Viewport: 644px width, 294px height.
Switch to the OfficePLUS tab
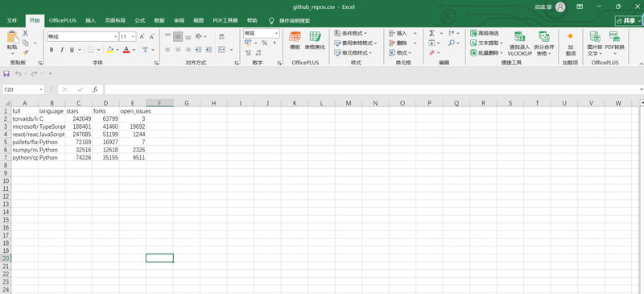point(63,21)
